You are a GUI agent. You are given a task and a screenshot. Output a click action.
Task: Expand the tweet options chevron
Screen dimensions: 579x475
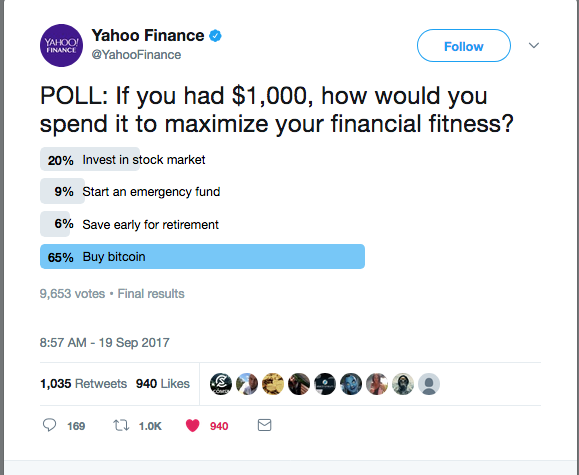coord(534,45)
